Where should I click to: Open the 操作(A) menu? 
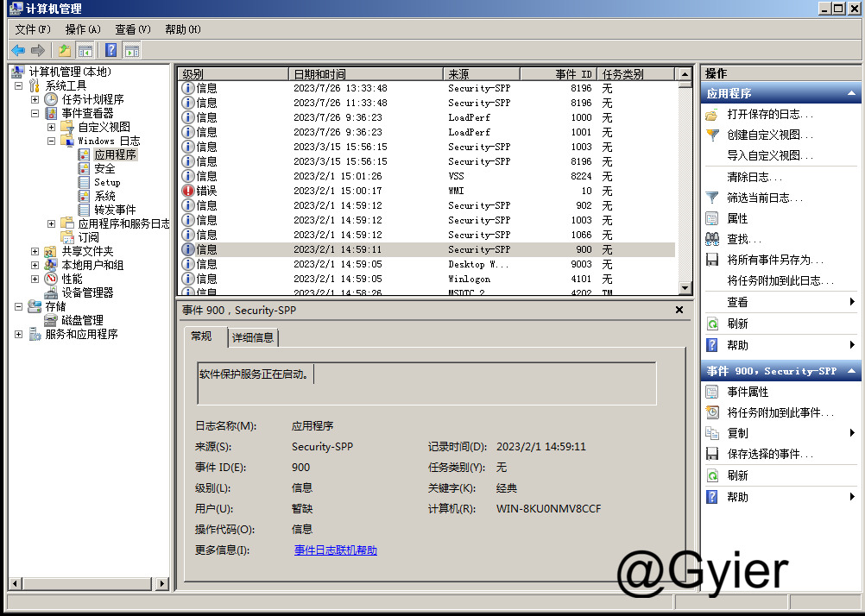coord(83,29)
